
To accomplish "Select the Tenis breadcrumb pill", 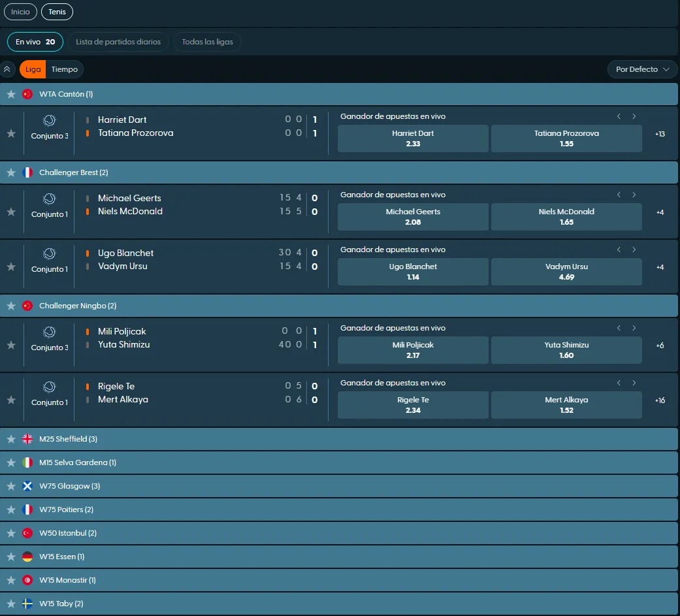I will [x=57, y=12].
